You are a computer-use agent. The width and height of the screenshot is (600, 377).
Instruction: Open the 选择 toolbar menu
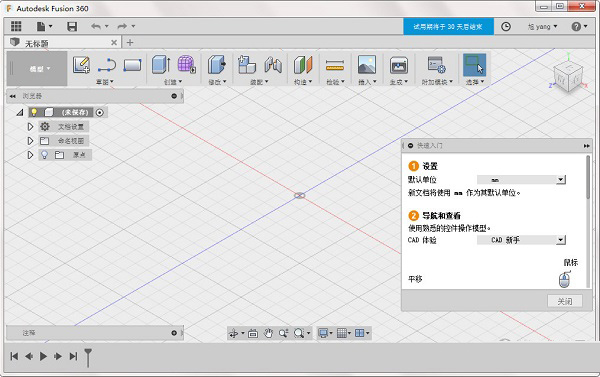click(475, 82)
